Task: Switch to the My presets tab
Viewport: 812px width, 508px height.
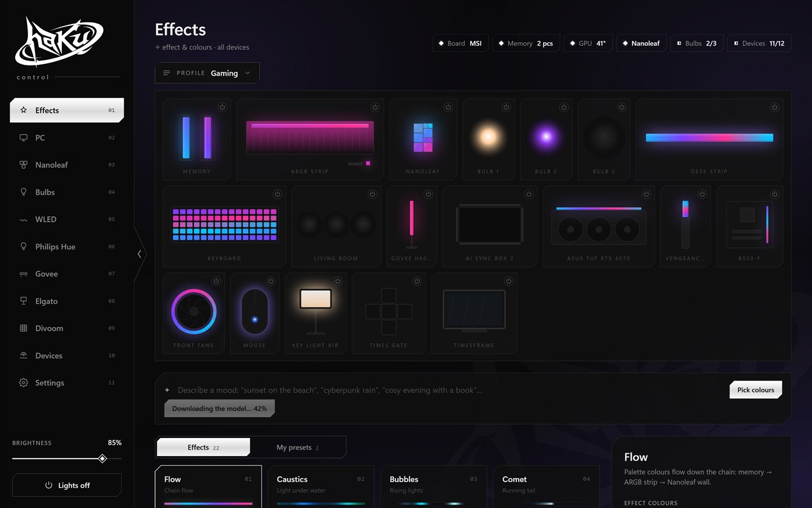Action: tap(298, 447)
